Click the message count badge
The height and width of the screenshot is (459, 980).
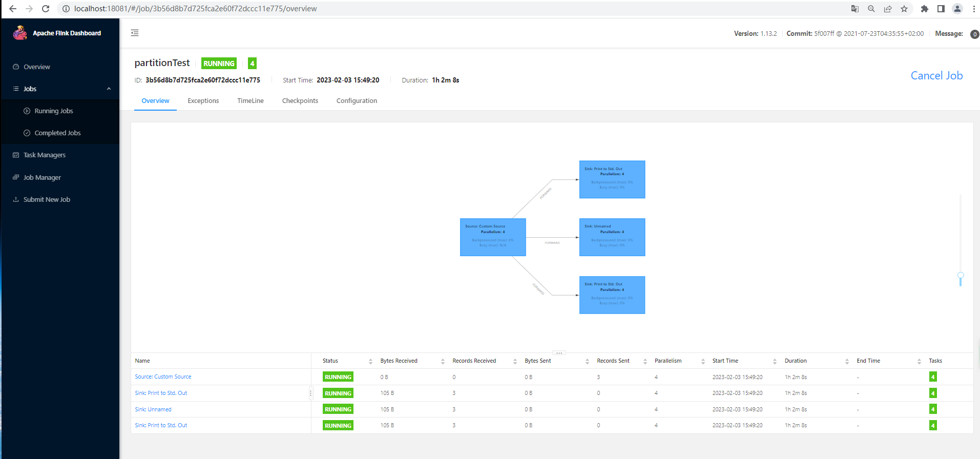(974, 34)
